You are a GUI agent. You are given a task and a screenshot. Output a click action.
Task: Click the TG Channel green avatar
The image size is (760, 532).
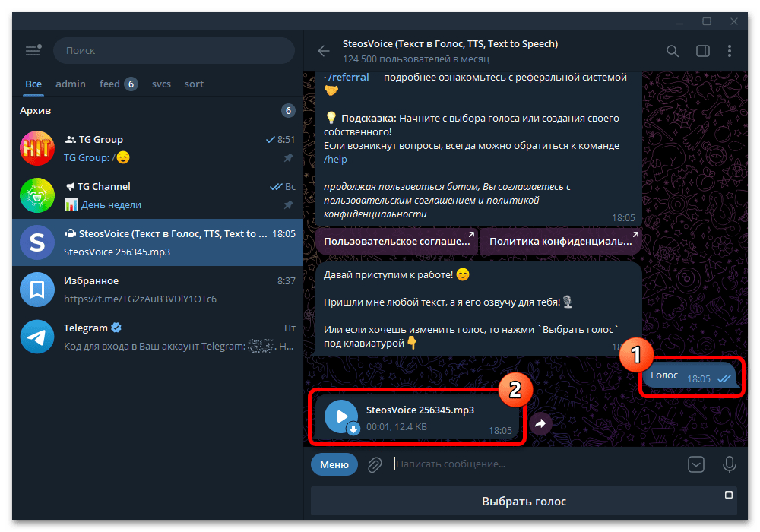point(37,195)
